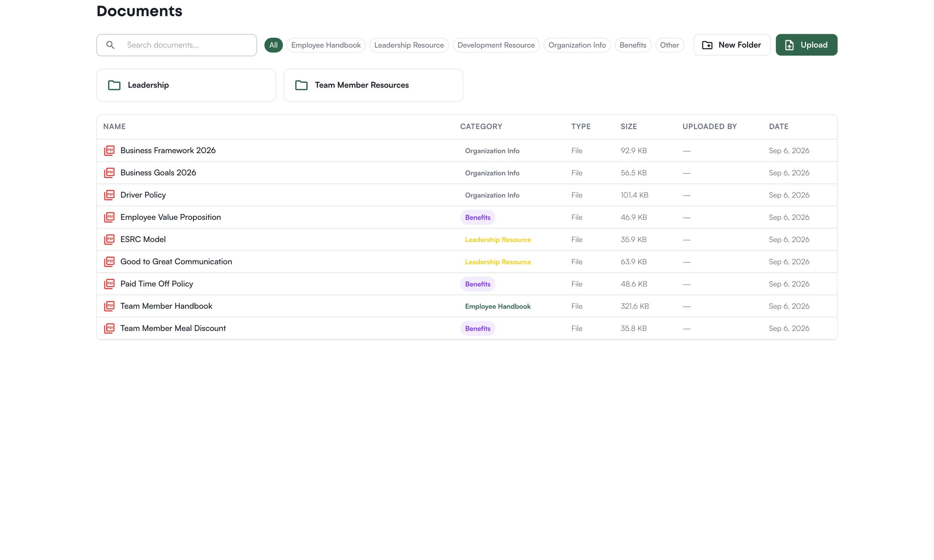Click the PDF icon for ESRC Model
This screenshot has width=934, height=560.
[109, 239]
